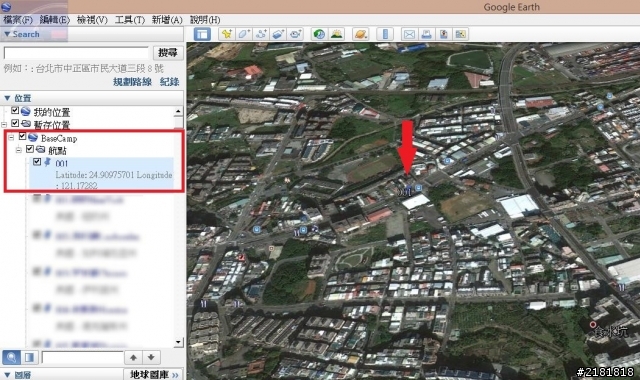
Task: Collapse the 暫存位置 tree node
Action: pyautogui.click(x=4, y=124)
